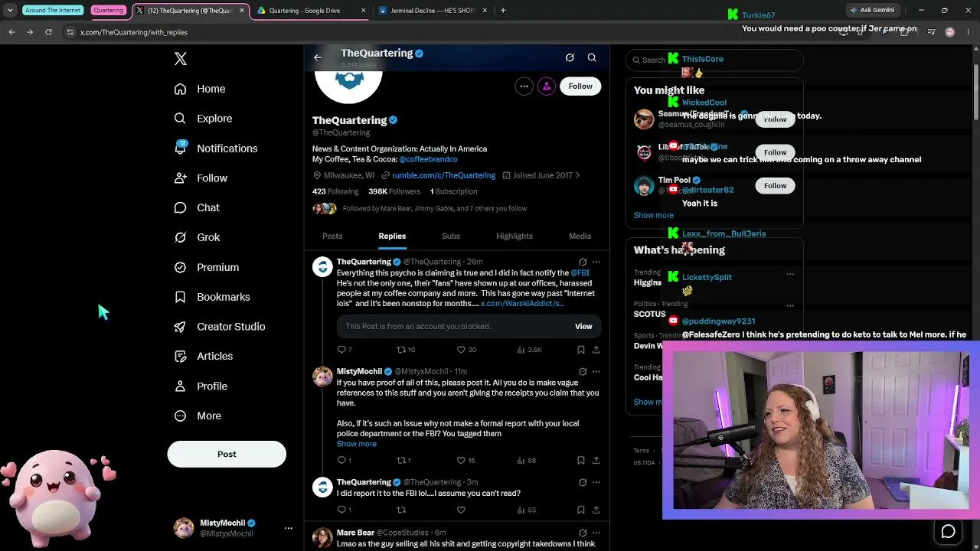Go to Home in the X sidebar

pos(200,89)
